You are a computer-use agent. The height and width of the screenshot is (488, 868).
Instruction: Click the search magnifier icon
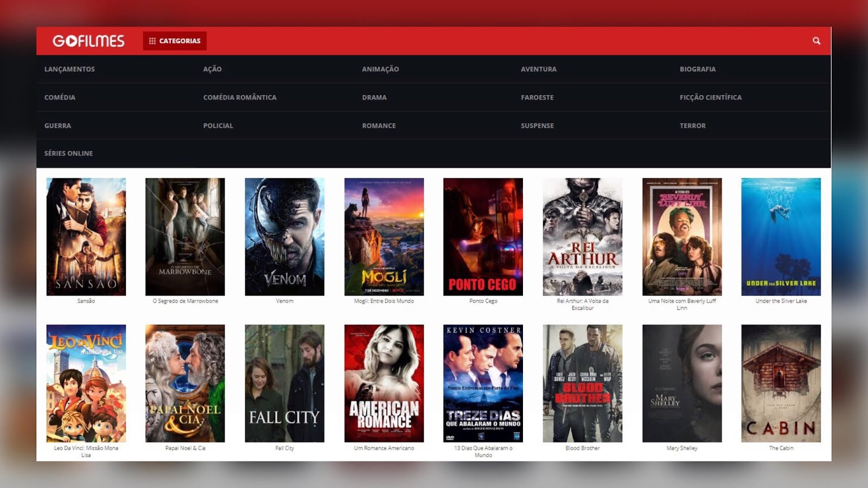(816, 41)
